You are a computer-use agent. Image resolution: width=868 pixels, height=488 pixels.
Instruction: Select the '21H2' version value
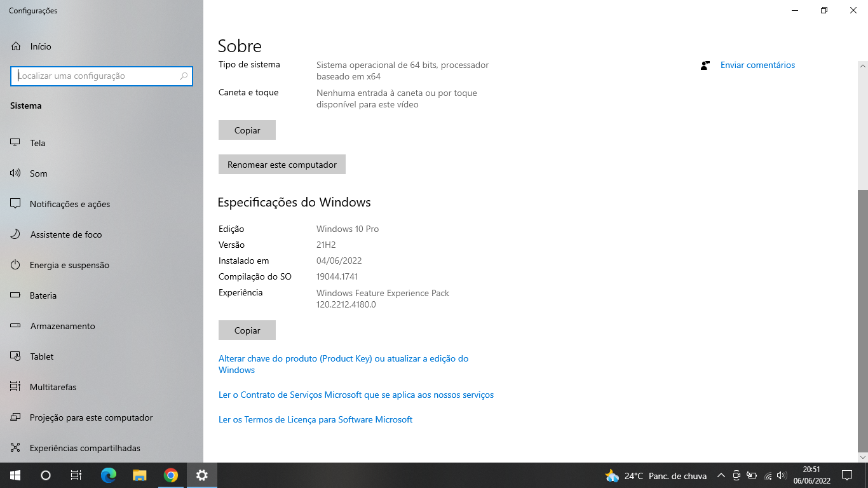(326, 245)
